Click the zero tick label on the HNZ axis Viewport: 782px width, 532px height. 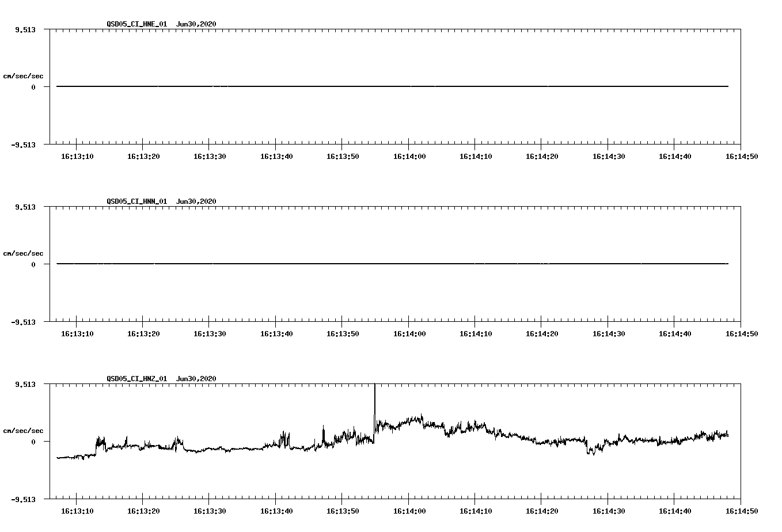[x=33, y=442]
